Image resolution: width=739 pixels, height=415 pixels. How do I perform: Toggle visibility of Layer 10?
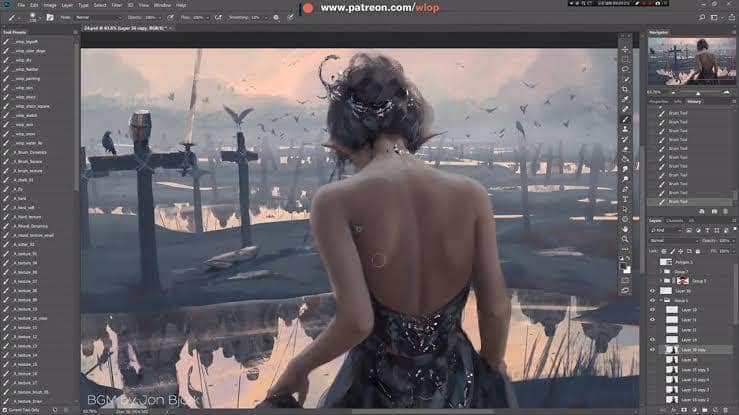(652, 310)
